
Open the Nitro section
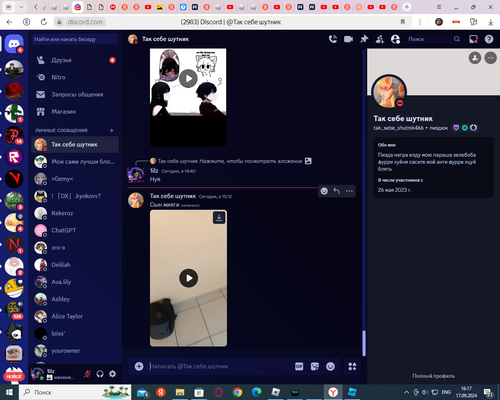[x=75, y=77]
